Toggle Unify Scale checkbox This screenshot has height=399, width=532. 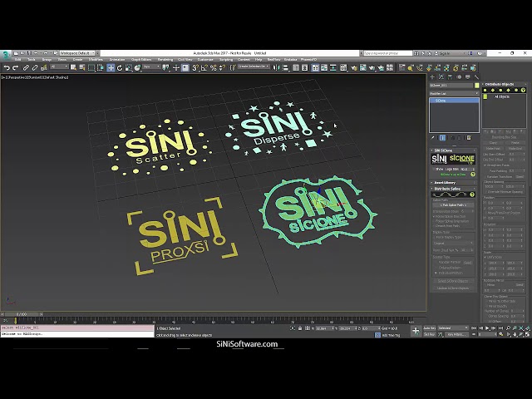(x=485, y=257)
